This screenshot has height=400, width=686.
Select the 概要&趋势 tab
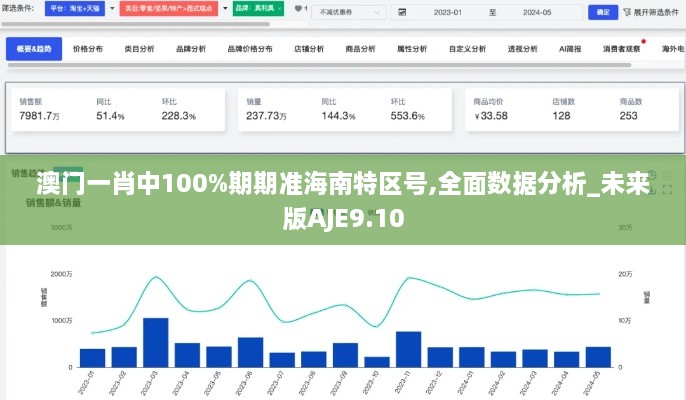tap(34, 48)
